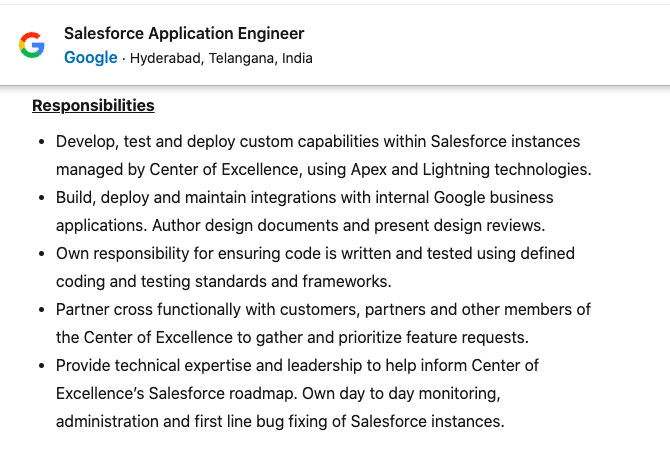Click the line starting 'Own responsibility for ensuring'
The width and height of the screenshot is (670, 459).
tap(315, 253)
